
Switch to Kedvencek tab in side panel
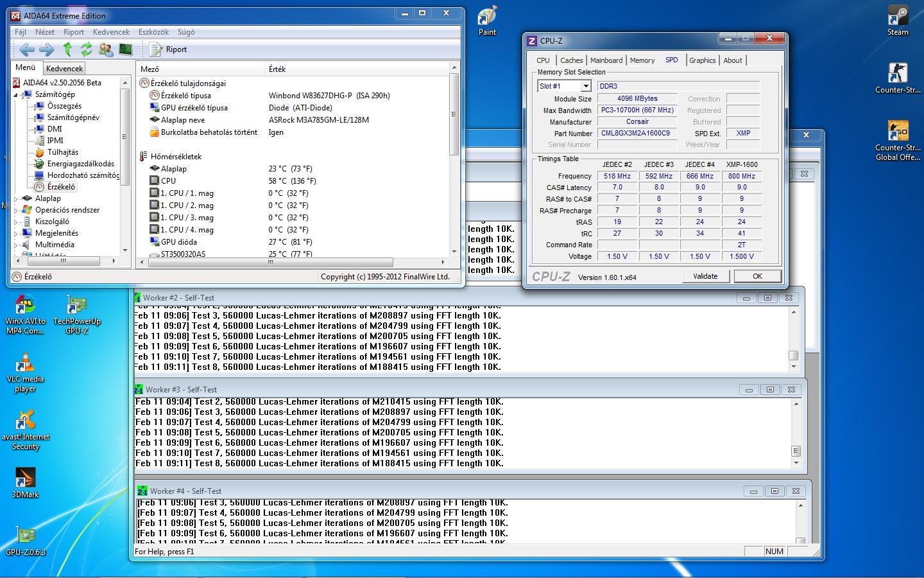pos(64,68)
